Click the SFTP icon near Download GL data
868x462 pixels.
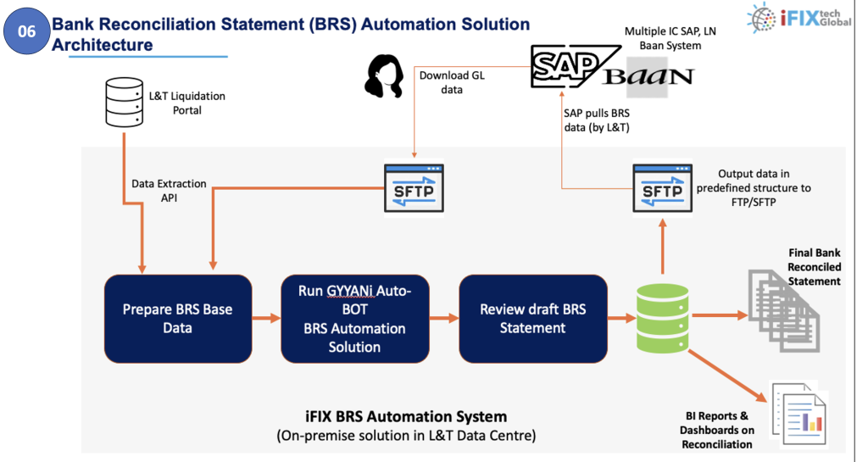414,188
